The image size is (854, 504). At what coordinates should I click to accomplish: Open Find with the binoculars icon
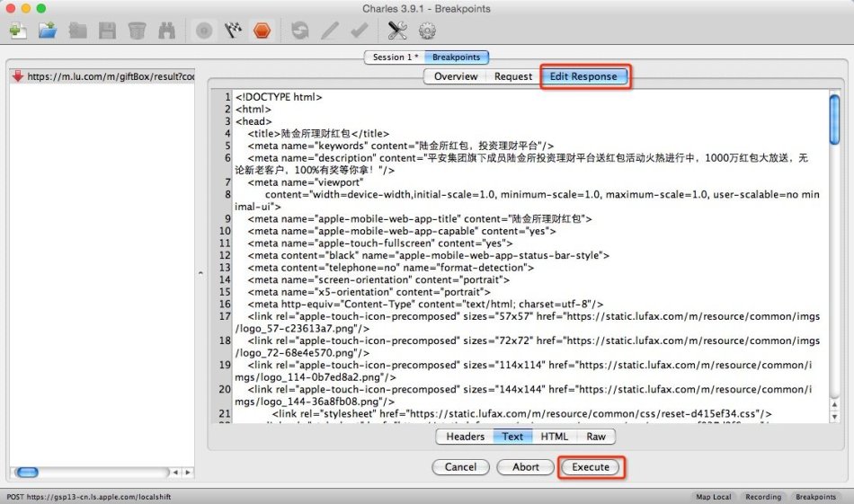166,31
